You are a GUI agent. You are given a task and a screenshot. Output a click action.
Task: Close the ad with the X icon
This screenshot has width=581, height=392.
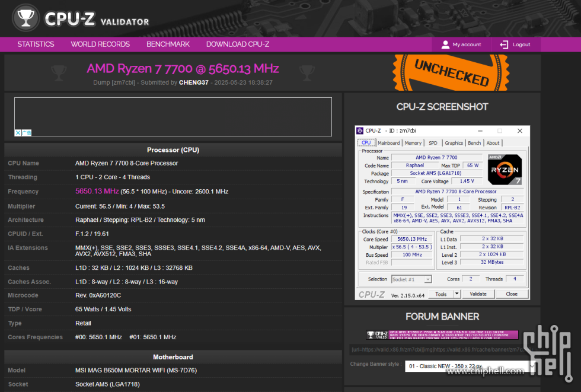pyautogui.click(x=17, y=133)
